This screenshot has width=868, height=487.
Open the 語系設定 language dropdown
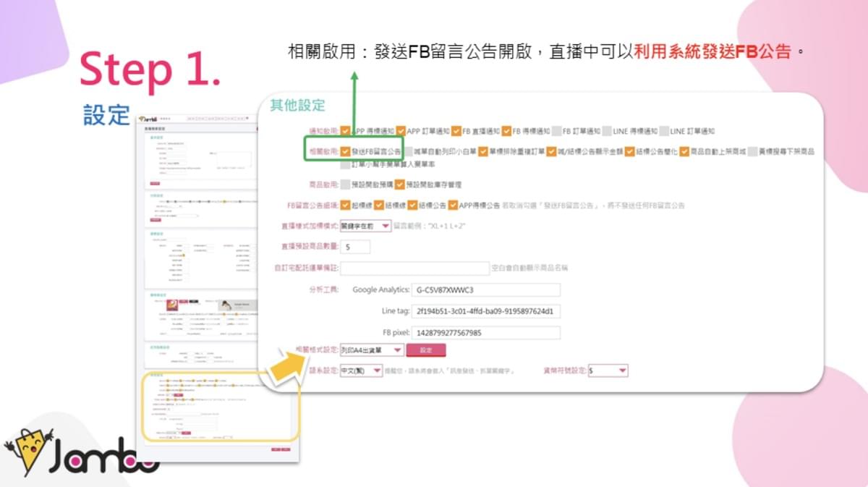[361, 370]
